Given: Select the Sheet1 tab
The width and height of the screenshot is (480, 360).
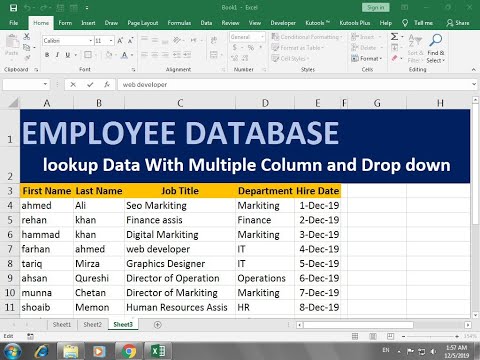Looking at the screenshot, I should (62, 324).
